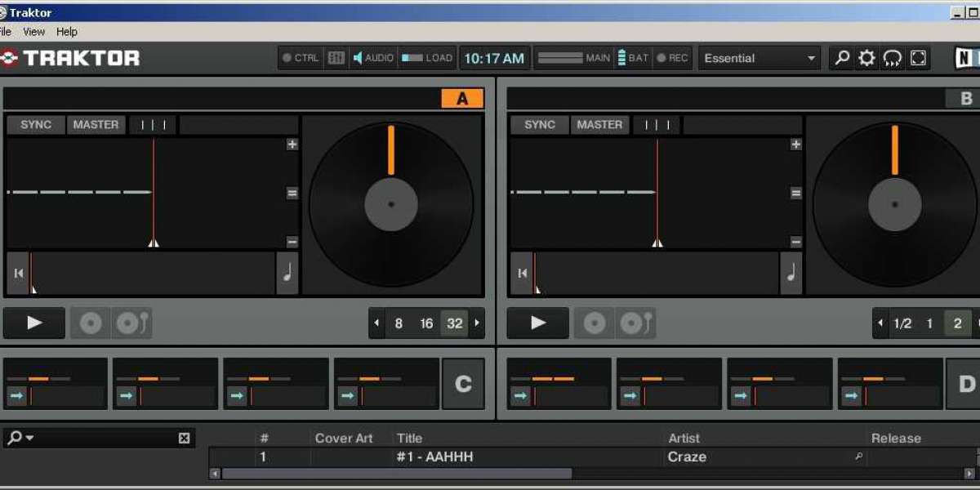Click Deck A's plain disc cue button
The width and height of the screenshot is (980, 490).
point(91,323)
